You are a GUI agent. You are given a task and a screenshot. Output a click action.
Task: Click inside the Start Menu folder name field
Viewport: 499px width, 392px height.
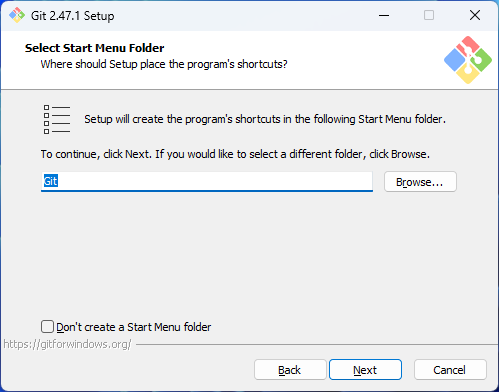207,182
